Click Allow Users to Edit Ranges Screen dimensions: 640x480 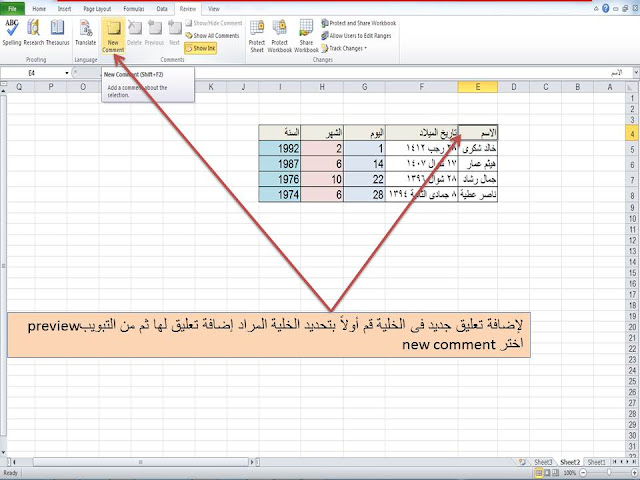pyautogui.click(x=356, y=36)
